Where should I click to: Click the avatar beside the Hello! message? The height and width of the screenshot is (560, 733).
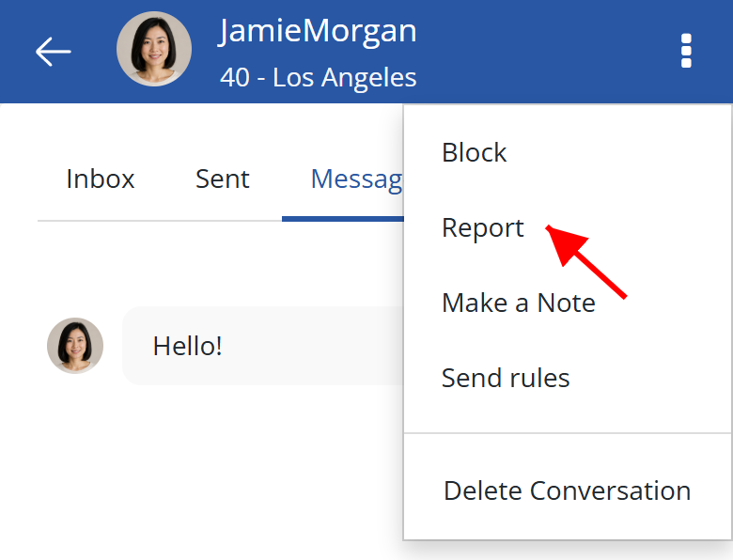[x=75, y=346]
